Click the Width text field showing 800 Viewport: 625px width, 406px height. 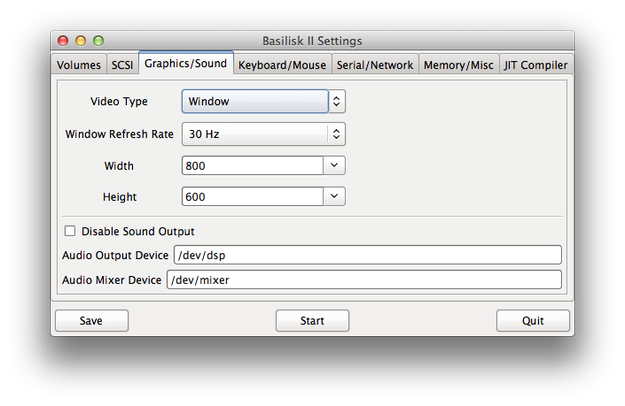tap(252, 165)
